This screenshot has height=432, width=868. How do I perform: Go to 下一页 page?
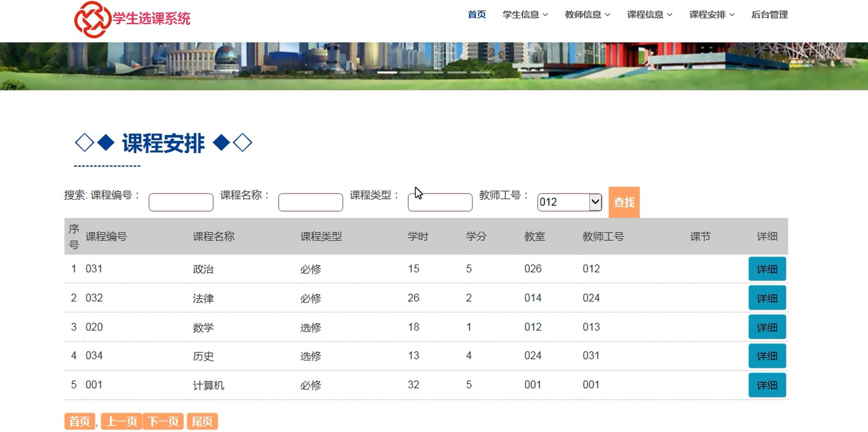point(163,422)
